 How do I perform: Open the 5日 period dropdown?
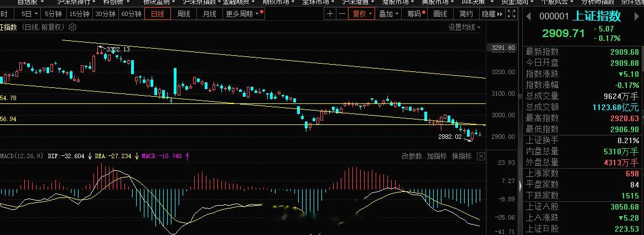(x=29, y=14)
